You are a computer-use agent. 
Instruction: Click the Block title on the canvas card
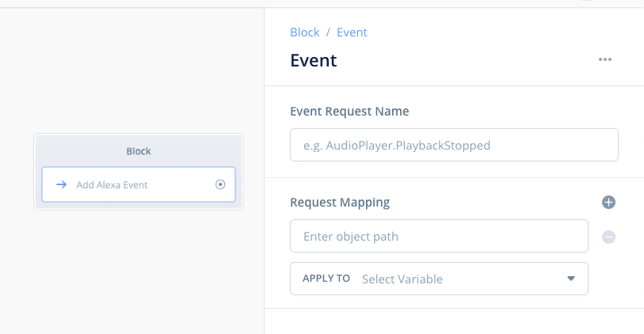139,151
